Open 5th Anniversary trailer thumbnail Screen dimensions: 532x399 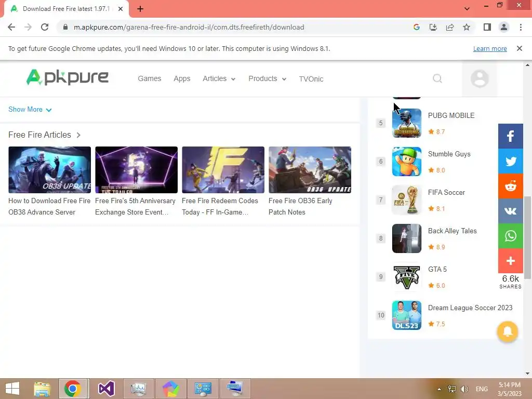pyautogui.click(x=137, y=170)
